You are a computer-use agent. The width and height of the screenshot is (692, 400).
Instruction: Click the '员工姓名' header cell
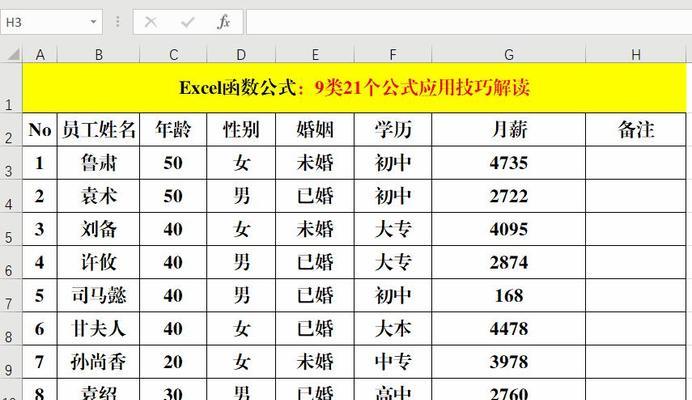coord(98,129)
